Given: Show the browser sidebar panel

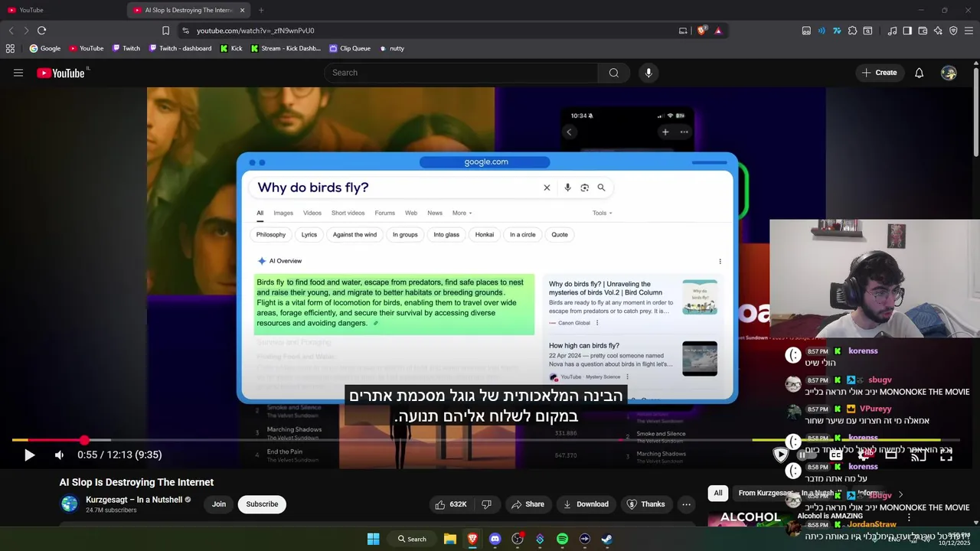Looking at the screenshot, I should (907, 31).
